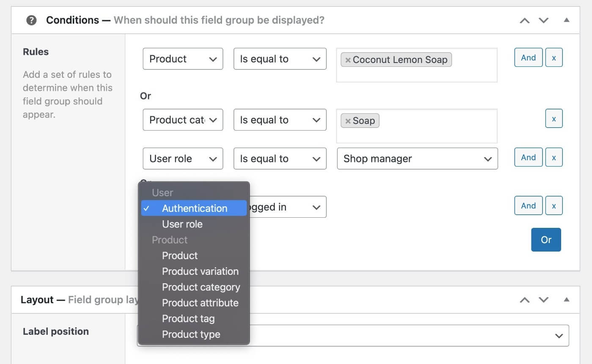This screenshot has width=592, height=364.
Task: Click the Label position label
Action: coord(56,331)
